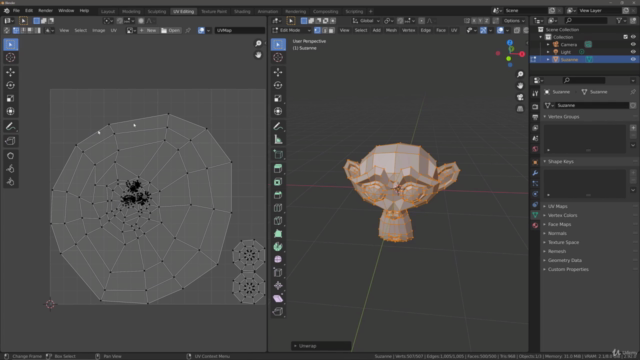Select the Bevel tool in the 3D viewport
The image size is (640, 360).
[x=278, y=195]
